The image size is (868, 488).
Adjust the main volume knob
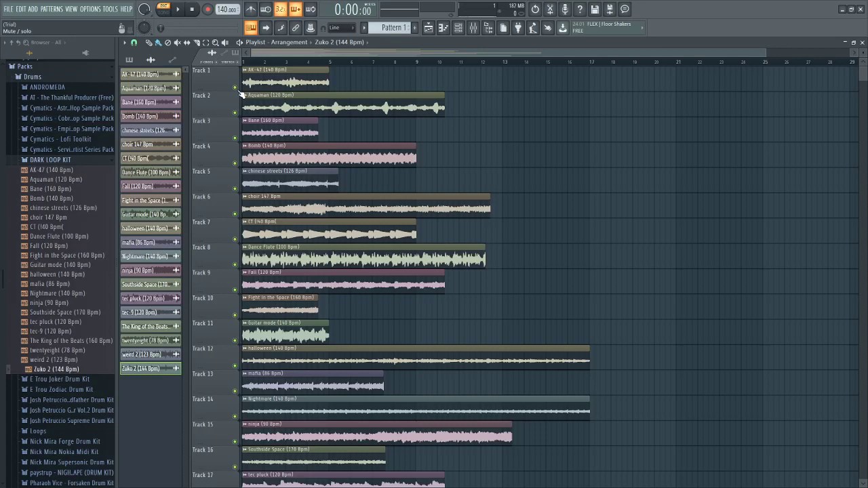pos(144,9)
